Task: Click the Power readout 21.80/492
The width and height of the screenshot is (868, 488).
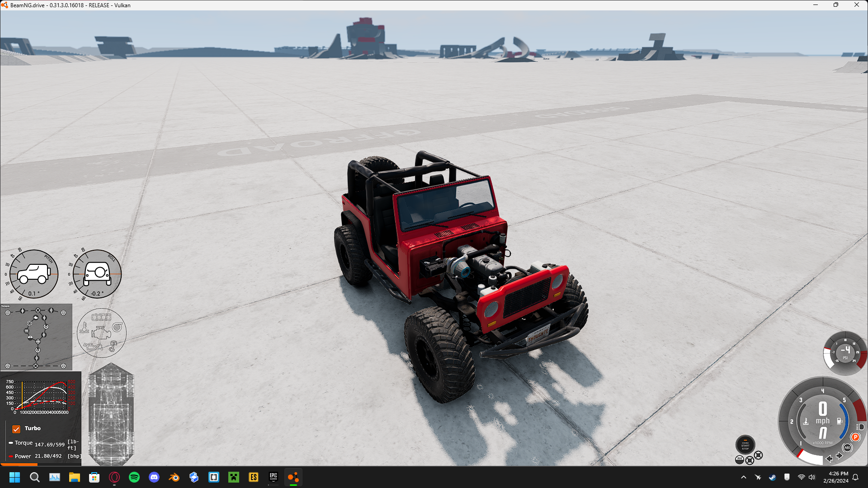Action: pos(48,456)
